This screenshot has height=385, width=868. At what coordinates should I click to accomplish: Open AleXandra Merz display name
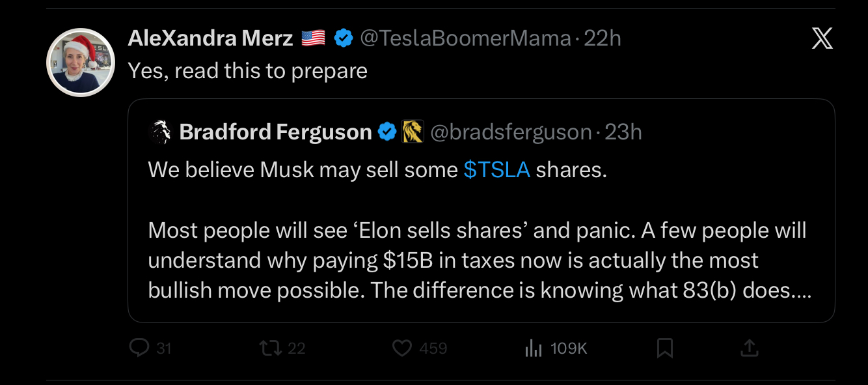[x=210, y=38]
